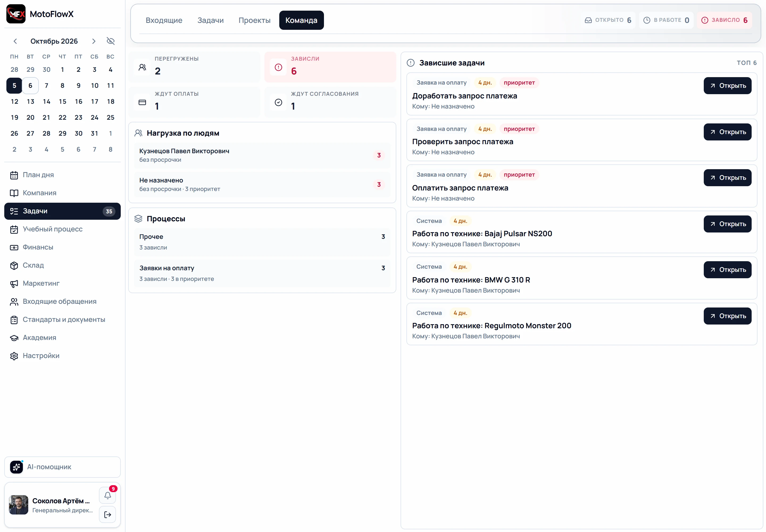Click Соколов Артём profile photo
766x532 pixels.
click(19, 505)
